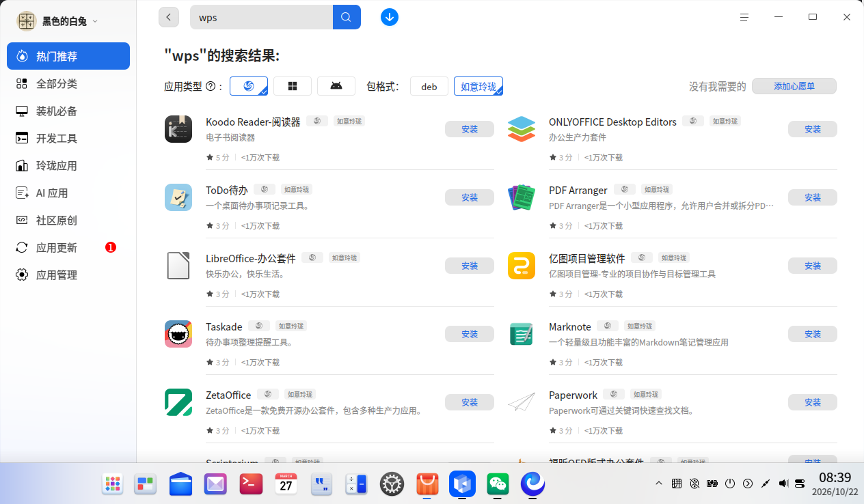Open the ZetaOffice title text
Screen dimensions: 864x504
click(x=228, y=395)
